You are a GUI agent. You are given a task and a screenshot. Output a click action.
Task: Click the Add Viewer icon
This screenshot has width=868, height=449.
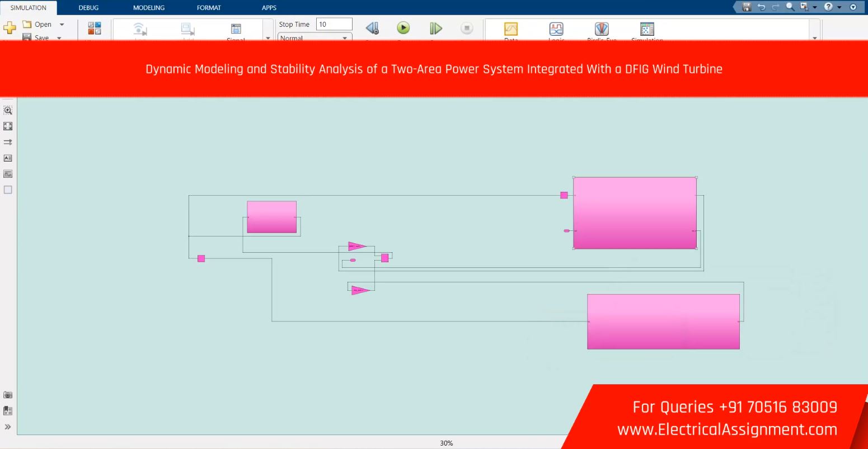coord(187,30)
